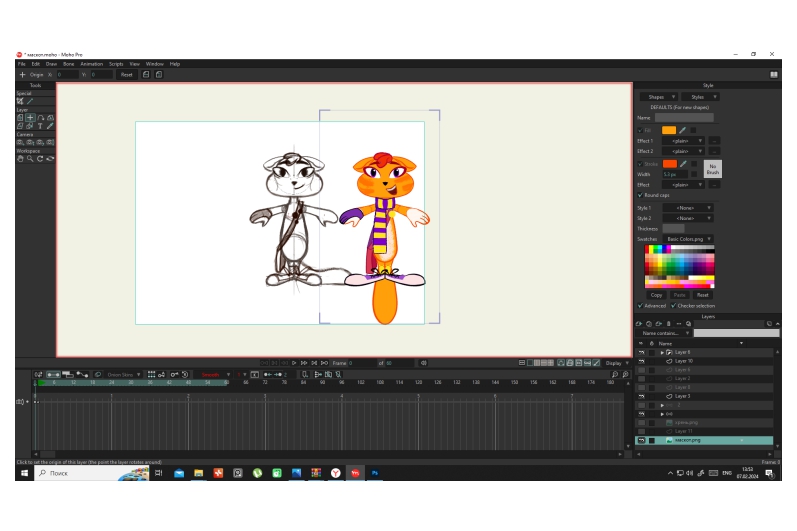Select the Follow Path layer tool
The width and height of the screenshot is (797, 531).
(40, 117)
